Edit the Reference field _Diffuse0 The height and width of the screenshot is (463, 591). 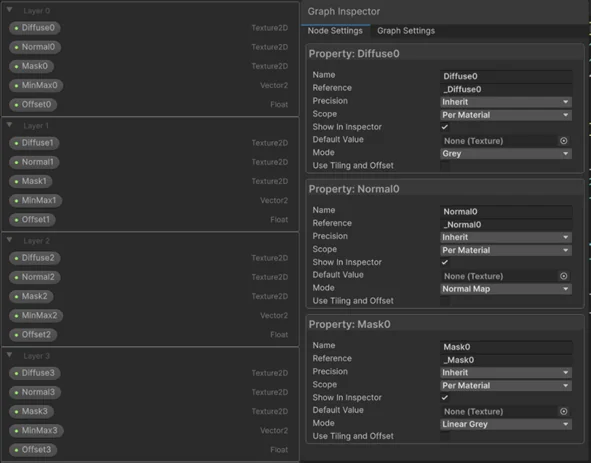pos(506,89)
